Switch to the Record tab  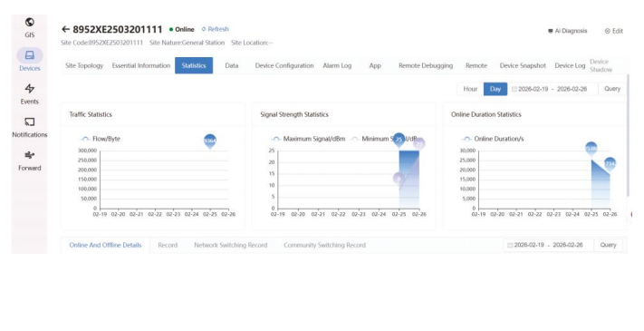click(x=168, y=245)
